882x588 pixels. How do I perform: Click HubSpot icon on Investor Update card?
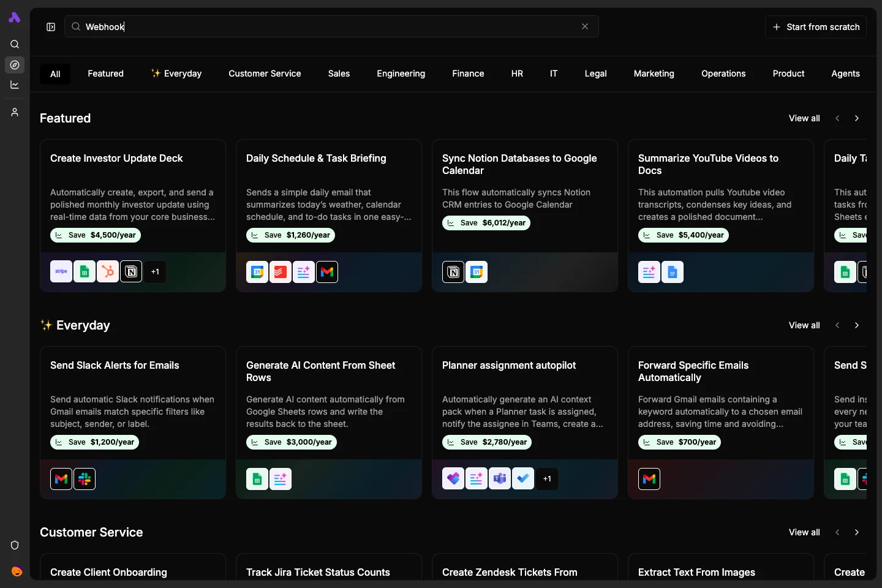pos(108,271)
